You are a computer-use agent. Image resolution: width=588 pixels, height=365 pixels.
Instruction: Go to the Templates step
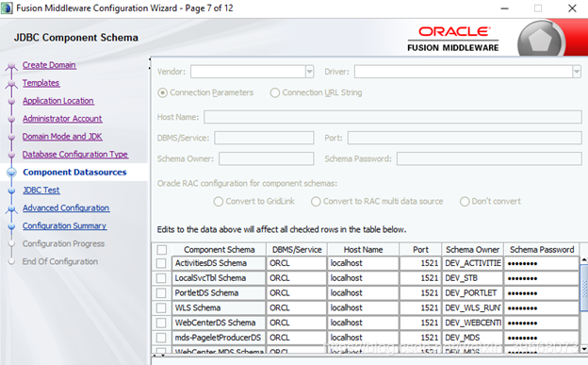coord(41,83)
